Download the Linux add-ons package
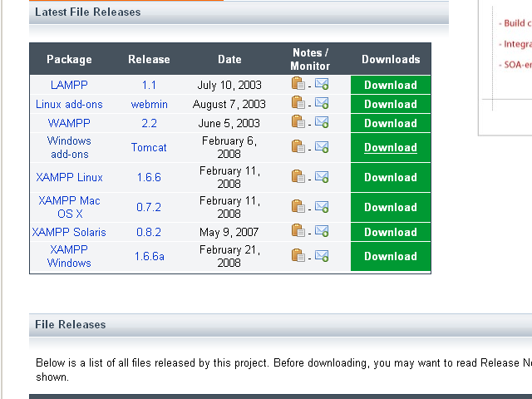 (391, 104)
